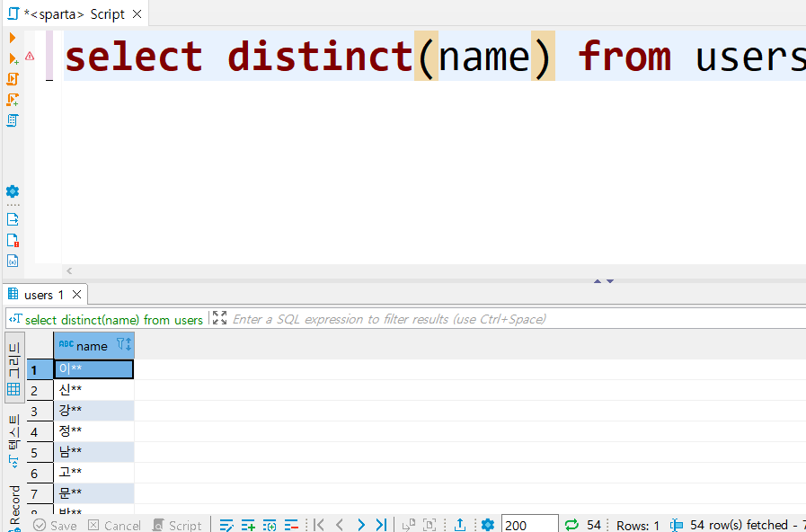Image resolution: width=806 pixels, height=532 pixels.
Task: Close the users 1 result tab
Action: (76, 295)
